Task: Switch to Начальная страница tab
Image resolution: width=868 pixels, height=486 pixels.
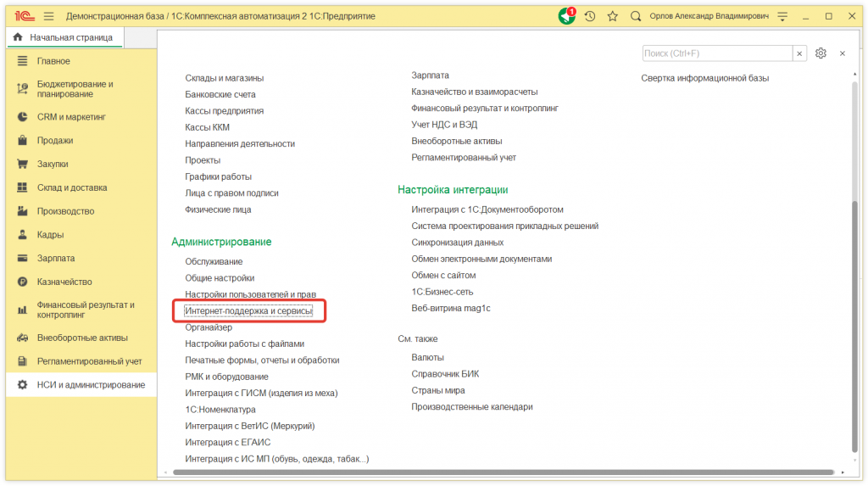Action: (x=65, y=37)
